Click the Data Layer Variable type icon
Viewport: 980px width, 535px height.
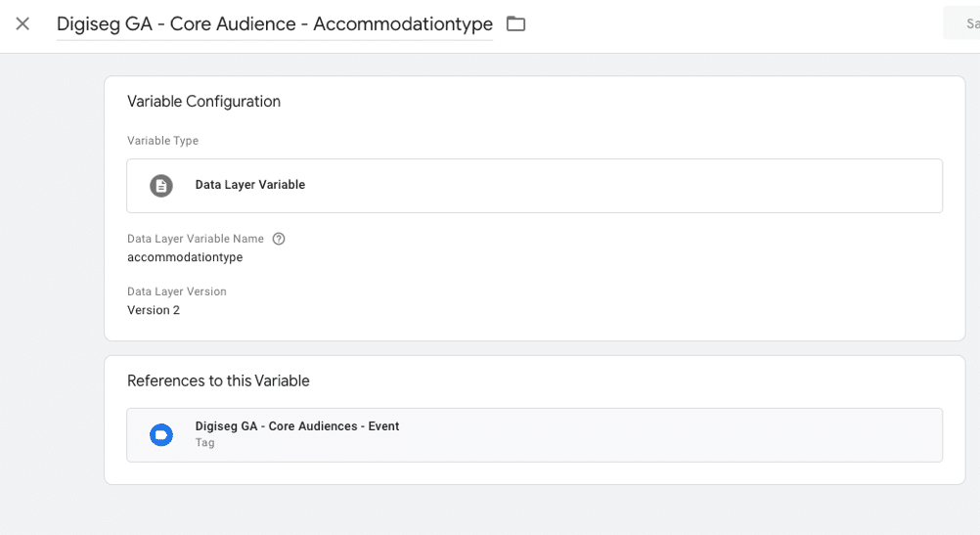(x=161, y=186)
